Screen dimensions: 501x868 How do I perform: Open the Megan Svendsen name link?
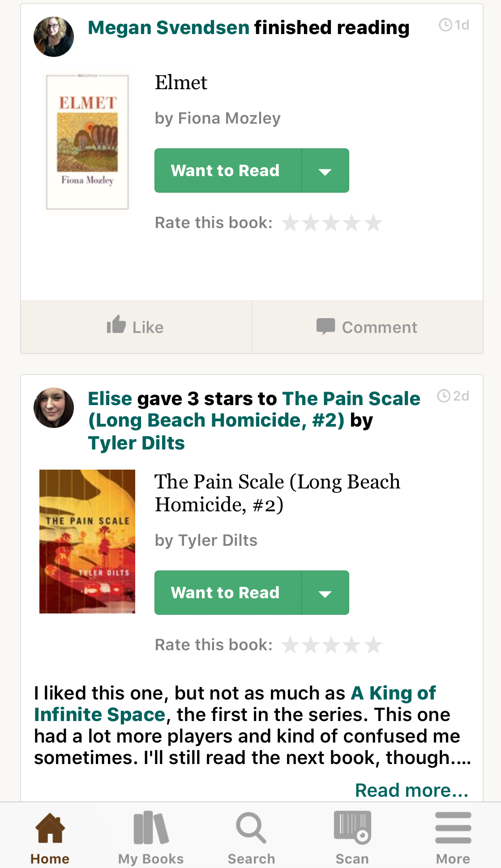[168, 28]
